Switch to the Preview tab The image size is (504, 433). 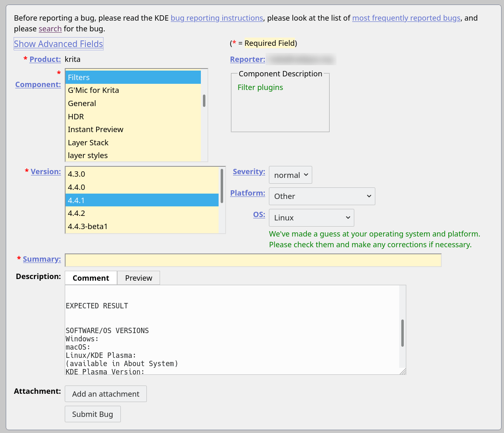pos(139,278)
